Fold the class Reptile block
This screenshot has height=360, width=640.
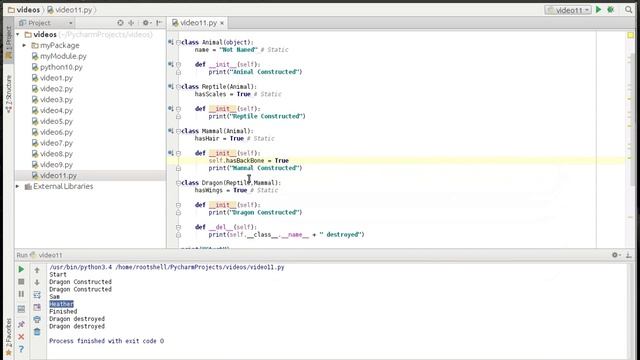click(x=178, y=87)
